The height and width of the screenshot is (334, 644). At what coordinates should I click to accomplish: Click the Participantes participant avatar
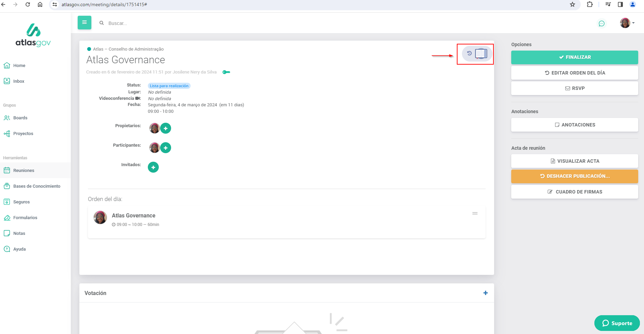[x=154, y=148]
